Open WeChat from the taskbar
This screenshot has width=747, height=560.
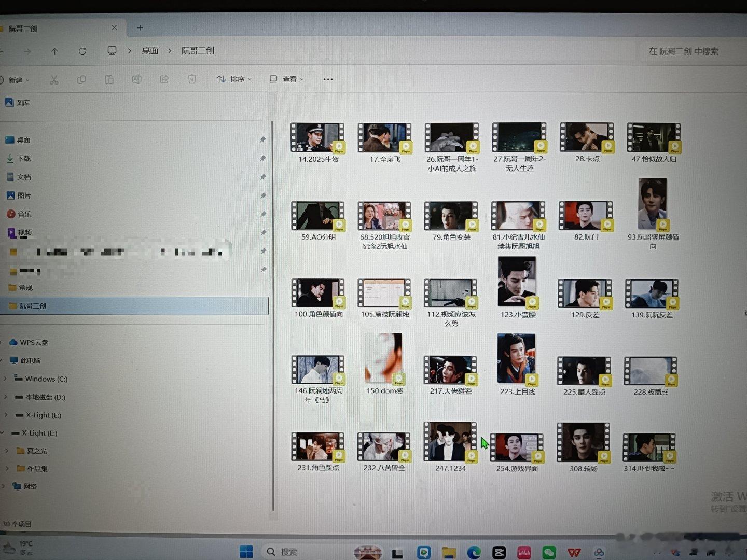549,553
